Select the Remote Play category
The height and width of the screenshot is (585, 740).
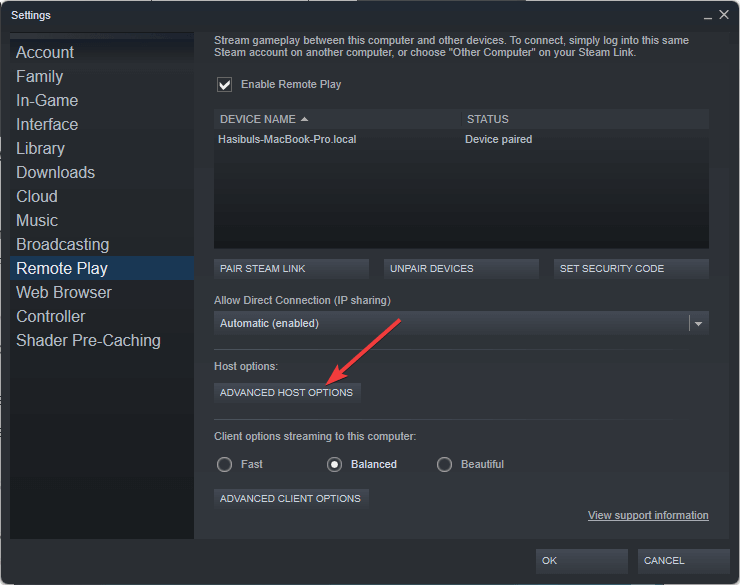[x=101, y=268]
